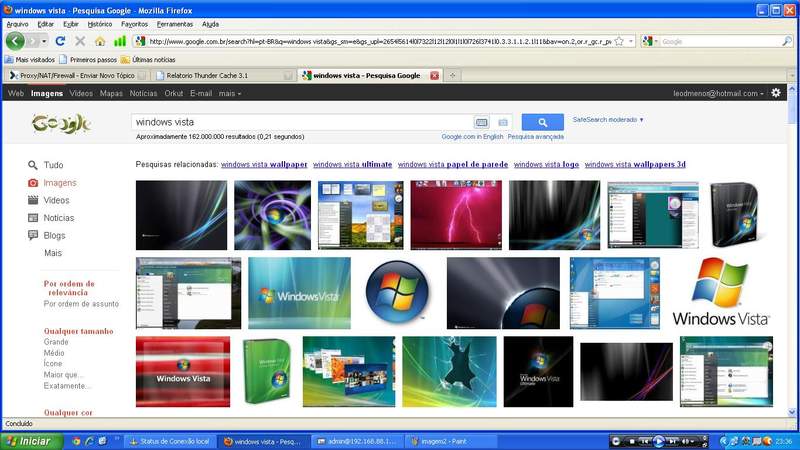Click the green back navigation arrow
800x450 pixels.
(15, 41)
